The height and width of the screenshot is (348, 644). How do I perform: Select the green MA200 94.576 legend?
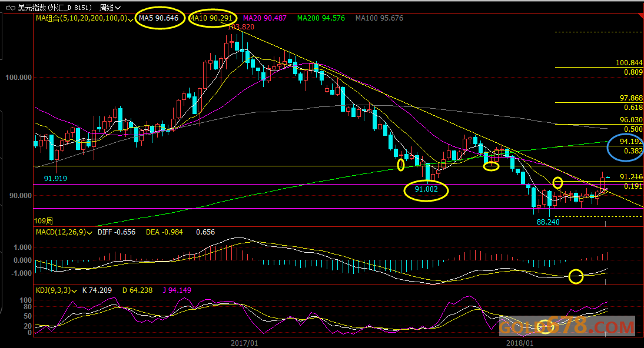[x=321, y=18]
